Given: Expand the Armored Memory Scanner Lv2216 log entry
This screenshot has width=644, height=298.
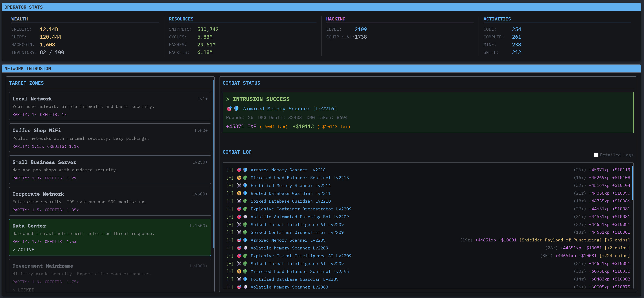Looking at the screenshot, I should tap(230, 170).
